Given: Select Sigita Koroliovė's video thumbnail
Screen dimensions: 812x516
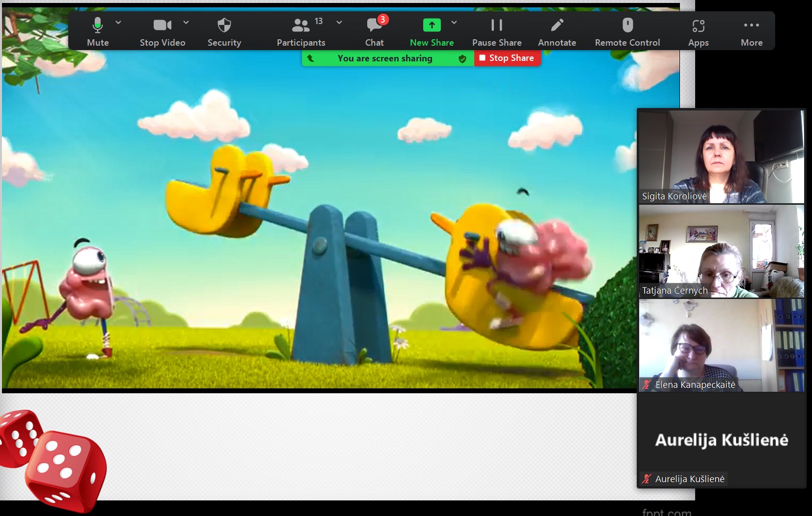Looking at the screenshot, I should point(721,156).
